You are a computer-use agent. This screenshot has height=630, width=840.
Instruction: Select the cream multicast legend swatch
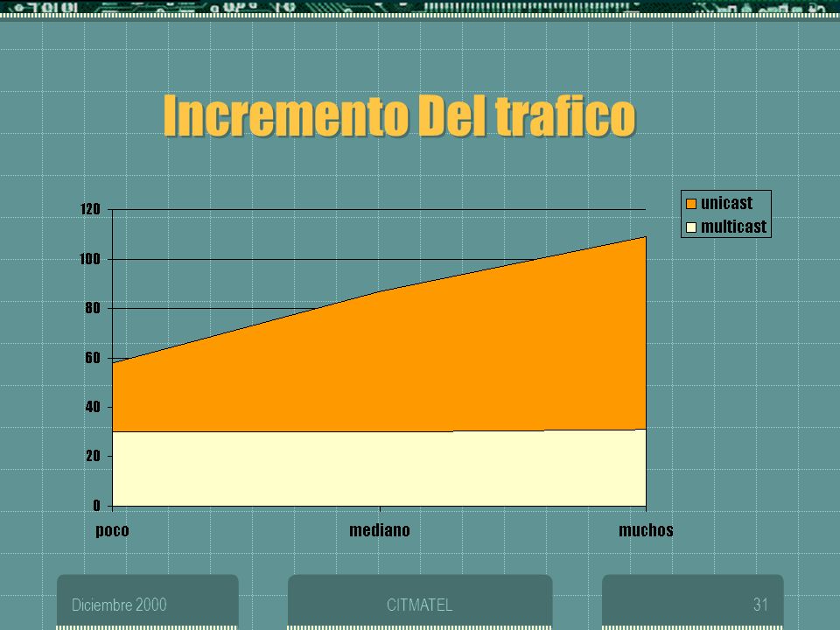691,227
